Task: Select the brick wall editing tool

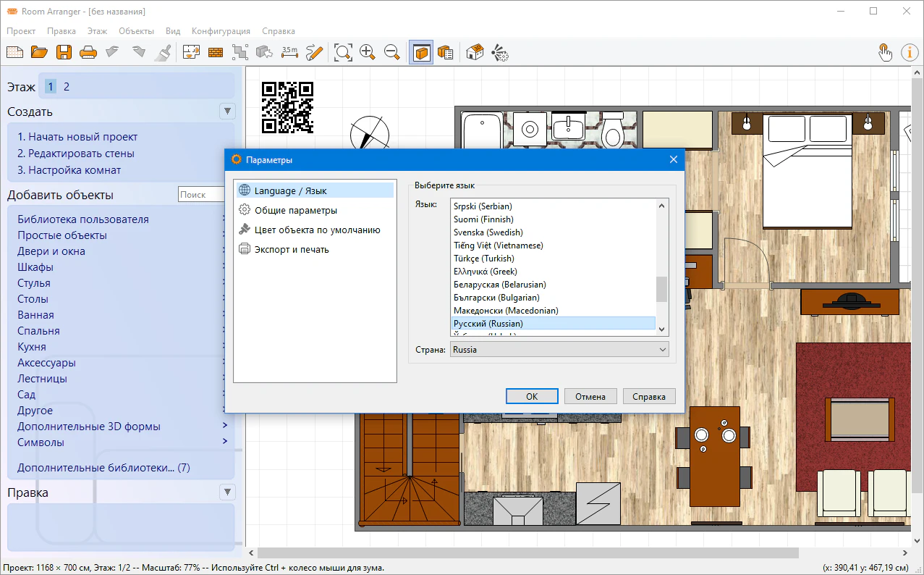Action: tap(216, 52)
